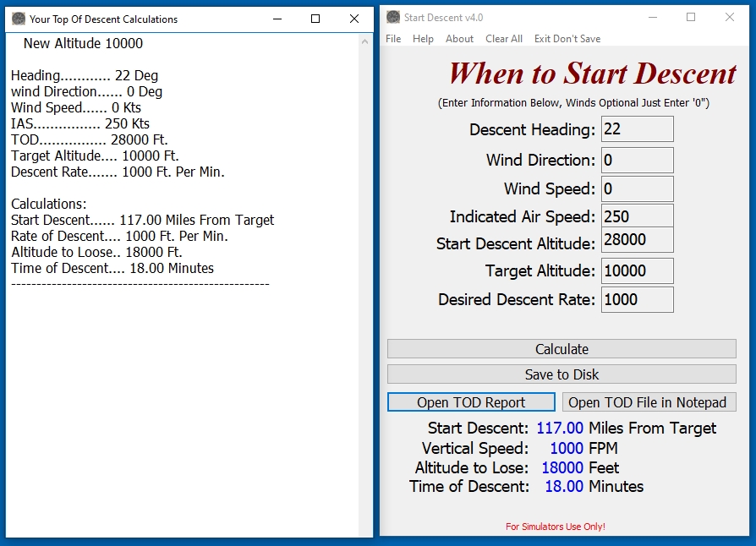
Task: Open the About menu
Action: pos(459,39)
